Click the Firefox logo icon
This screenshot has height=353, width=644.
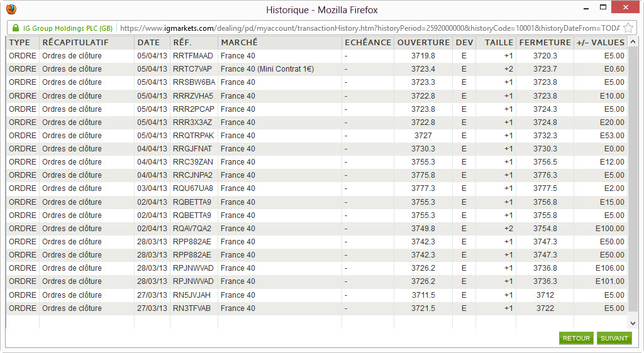click(x=11, y=9)
